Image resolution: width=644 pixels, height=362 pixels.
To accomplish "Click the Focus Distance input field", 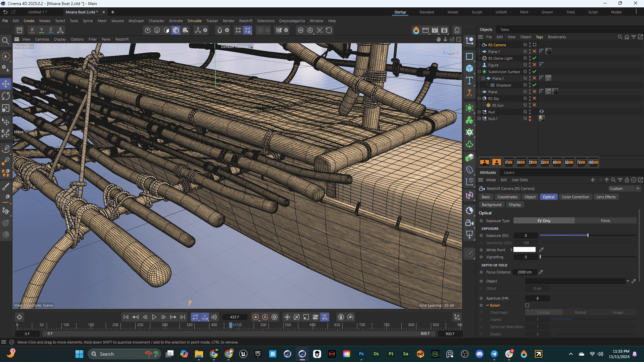I will pos(525,272).
